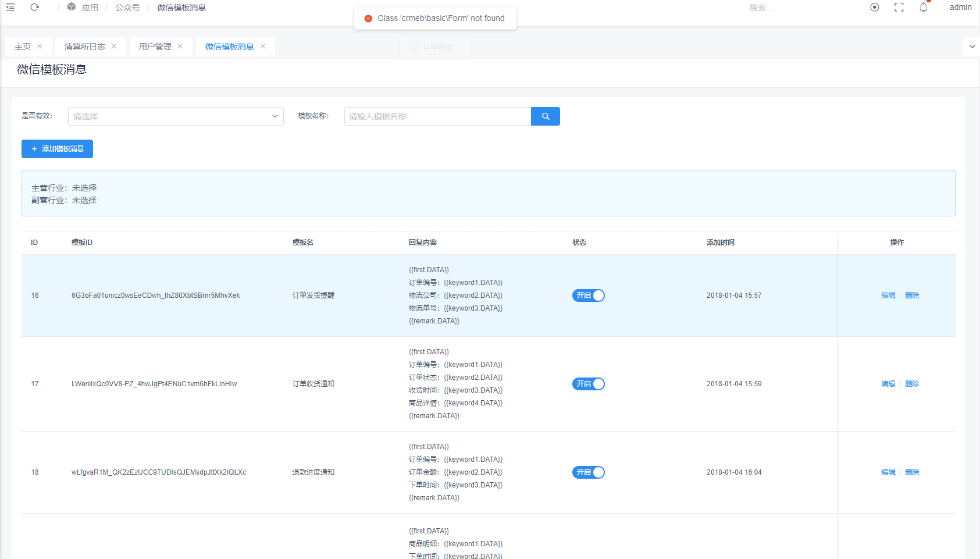Image resolution: width=980 pixels, height=559 pixels.
Task: Click the 回复内容 column header
Action: [423, 243]
